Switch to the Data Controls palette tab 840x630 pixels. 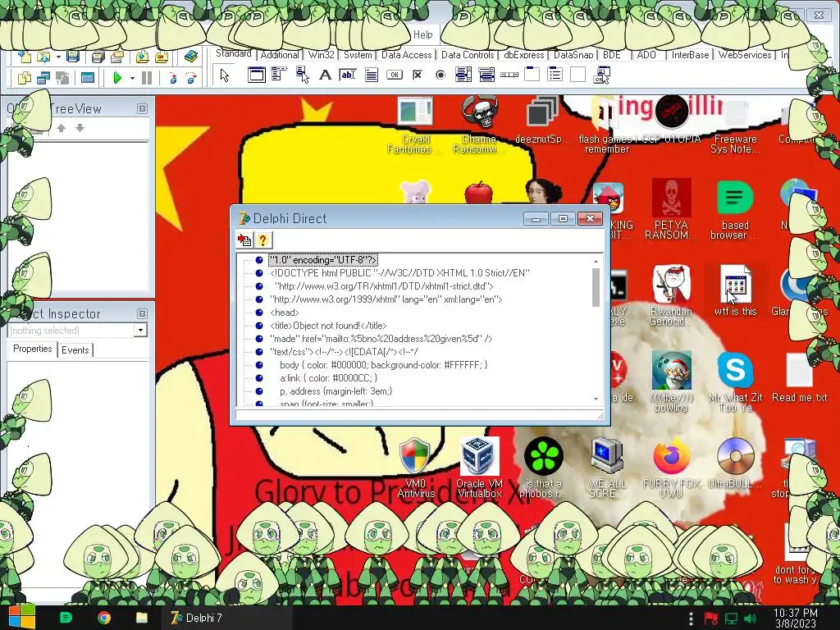(x=467, y=55)
